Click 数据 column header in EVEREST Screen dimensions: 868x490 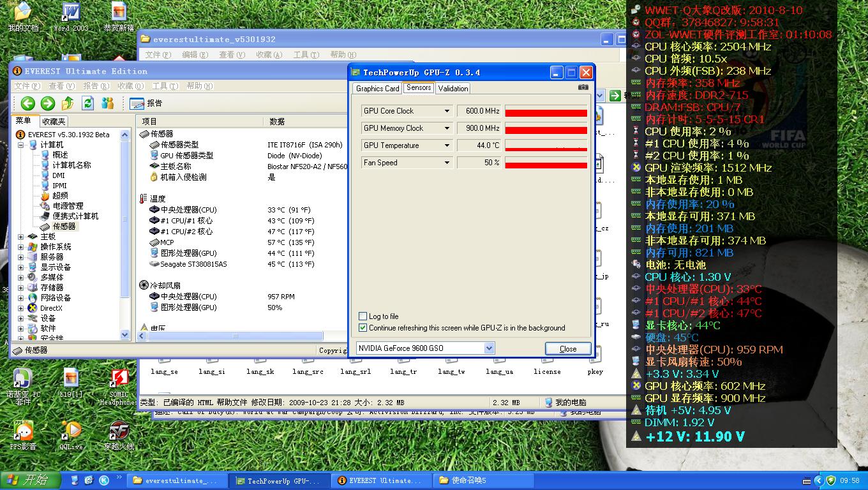[306, 121]
